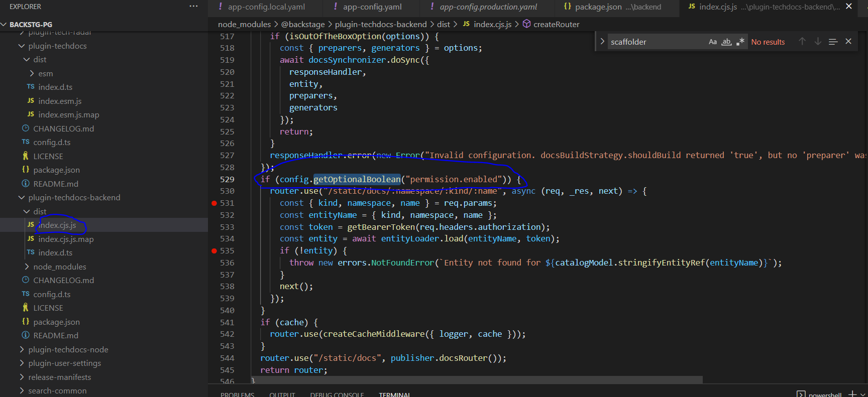Click dist in the breadcrumb path

coord(444,24)
